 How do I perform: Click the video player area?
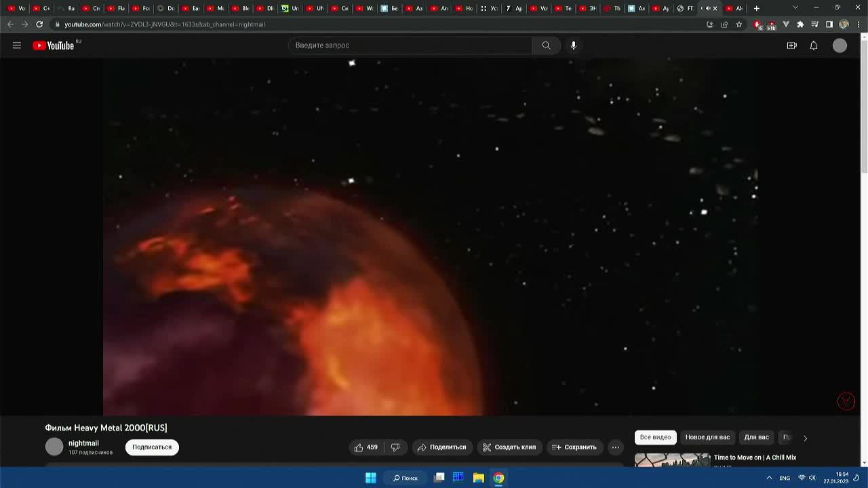click(x=430, y=237)
